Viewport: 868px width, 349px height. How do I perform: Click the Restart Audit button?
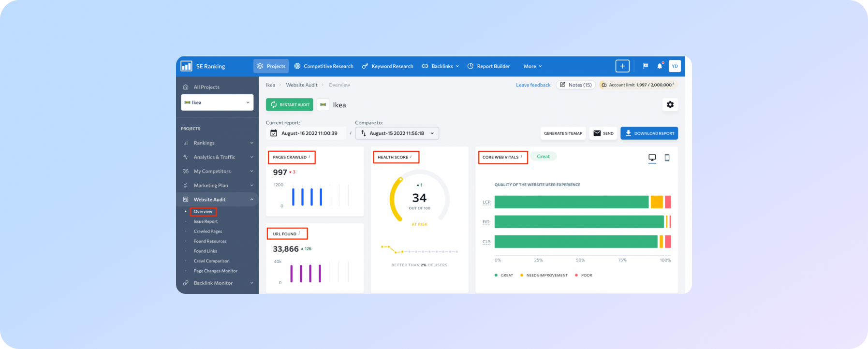[289, 105]
